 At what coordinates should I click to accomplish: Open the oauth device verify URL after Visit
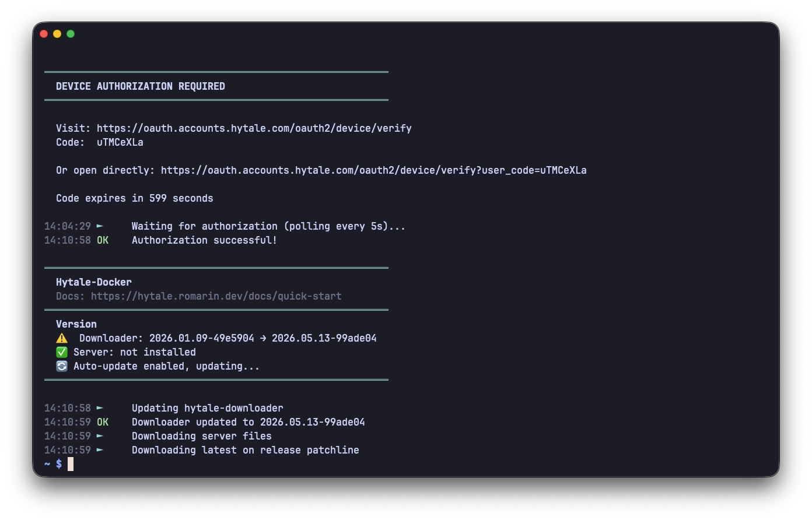(x=254, y=128)
